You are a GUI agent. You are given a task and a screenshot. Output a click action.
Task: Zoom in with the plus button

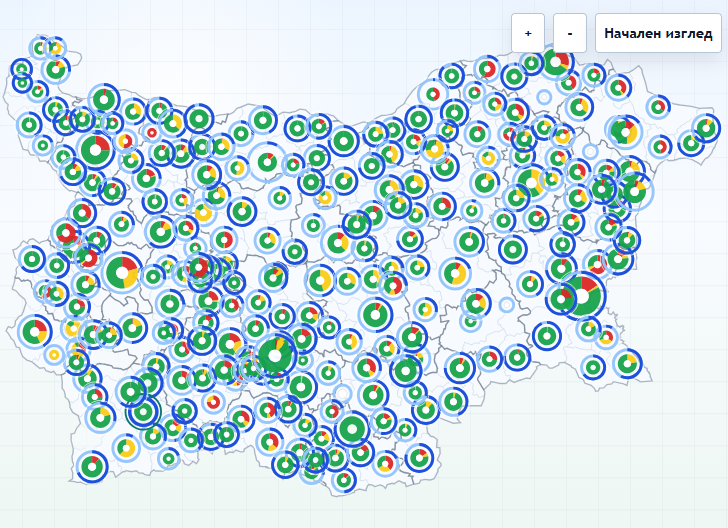click(x=528, y=33)
